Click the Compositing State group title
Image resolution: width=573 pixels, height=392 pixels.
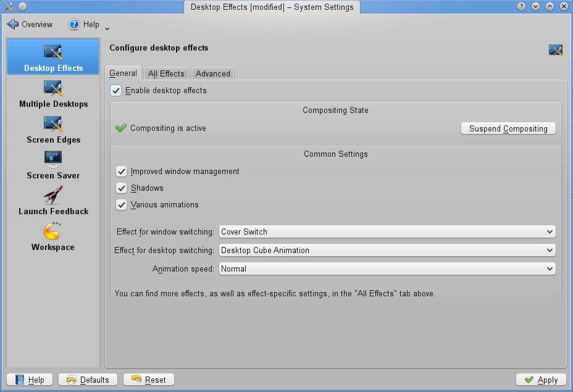[335, 110]
